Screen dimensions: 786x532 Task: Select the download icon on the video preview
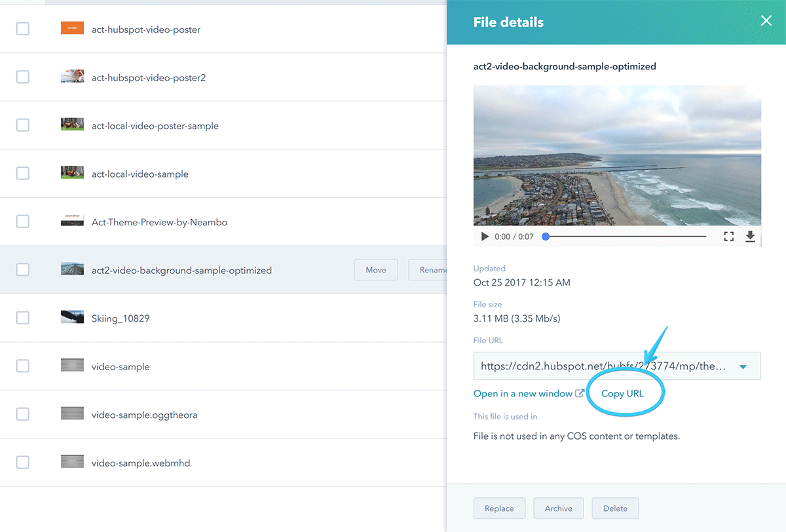750,237
